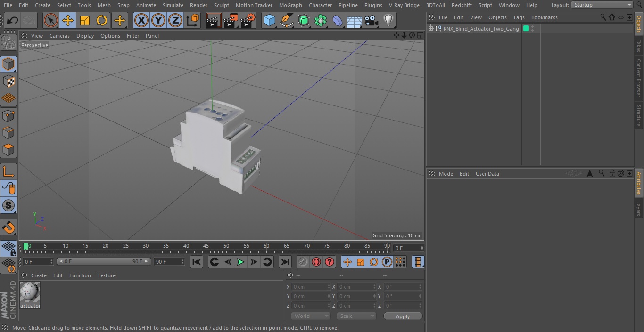The height and width of the screenshot is (332, 644).
Task: Select the Rotate tool
Action: [x=102, y=20]
